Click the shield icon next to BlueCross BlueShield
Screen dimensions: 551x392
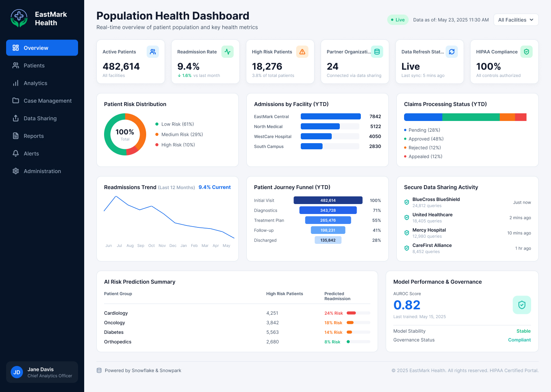pyautogui.click(x=407, y=202)
